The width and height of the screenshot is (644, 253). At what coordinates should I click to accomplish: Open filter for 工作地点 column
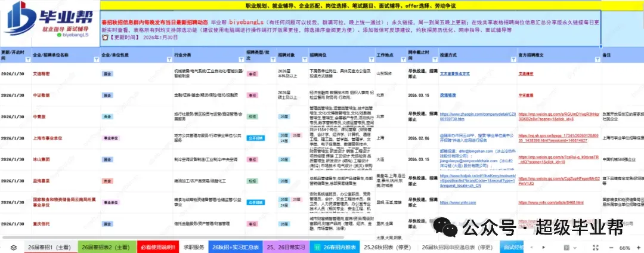tap(403, 60)
